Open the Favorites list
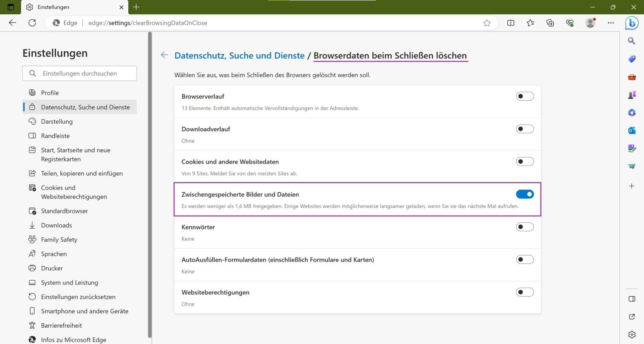 click(x=530, y=23)
